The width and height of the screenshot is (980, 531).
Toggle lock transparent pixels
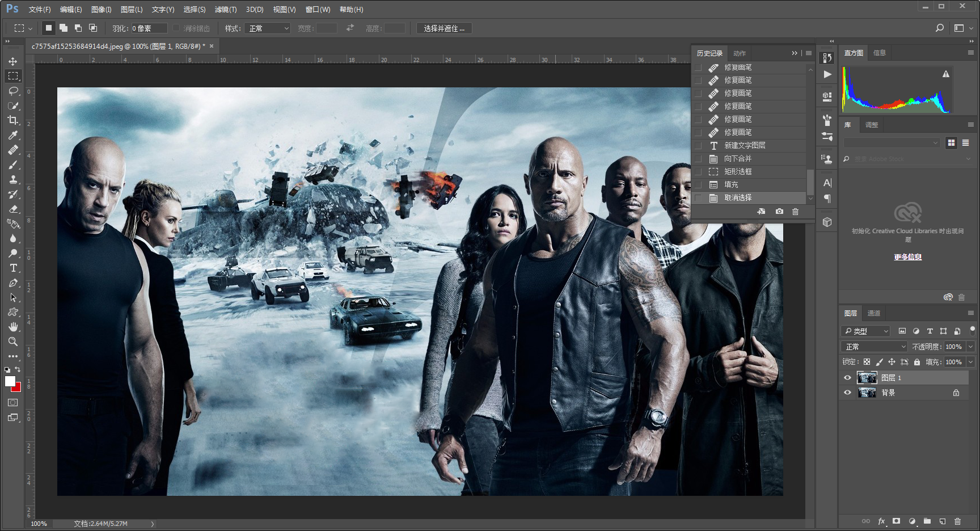pos(867,362)
